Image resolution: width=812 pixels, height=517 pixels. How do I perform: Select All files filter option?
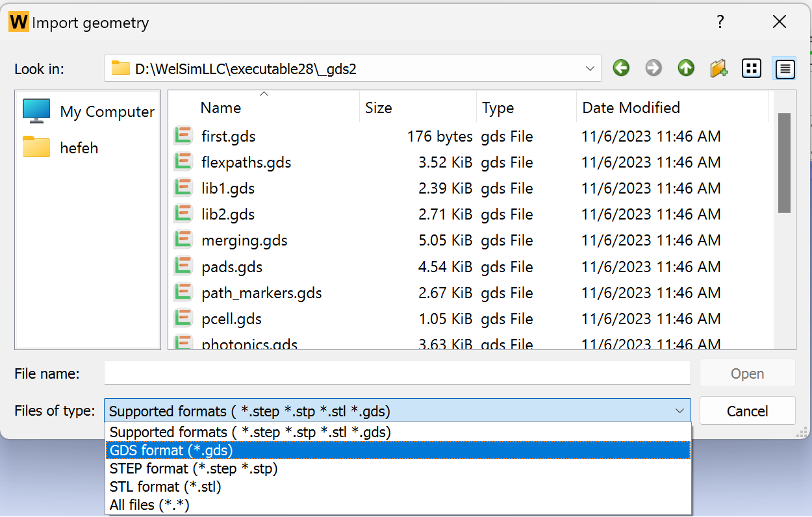[149, 504]
